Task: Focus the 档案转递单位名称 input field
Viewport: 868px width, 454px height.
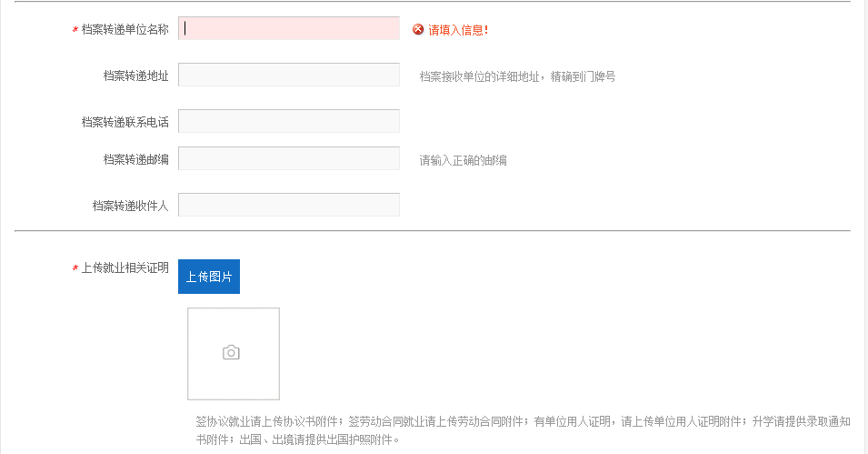Action: (289, 28)
